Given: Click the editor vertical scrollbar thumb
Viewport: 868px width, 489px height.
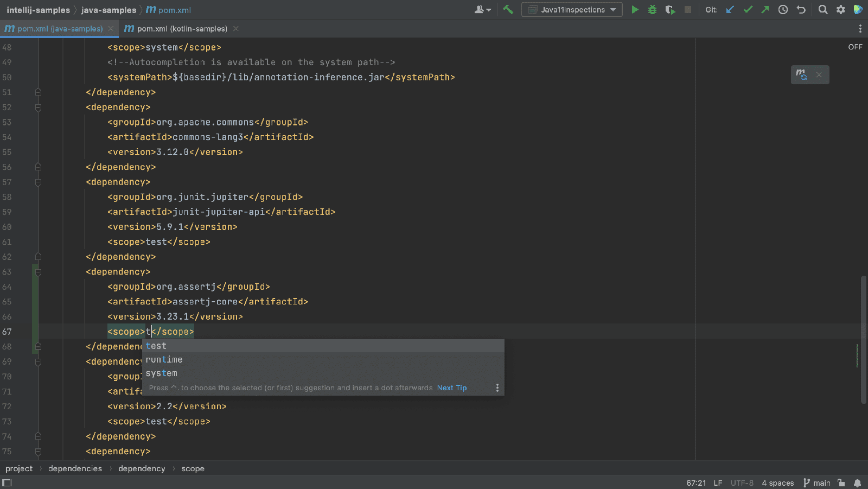Looking at the screenshot, I should tap(863, 340).
